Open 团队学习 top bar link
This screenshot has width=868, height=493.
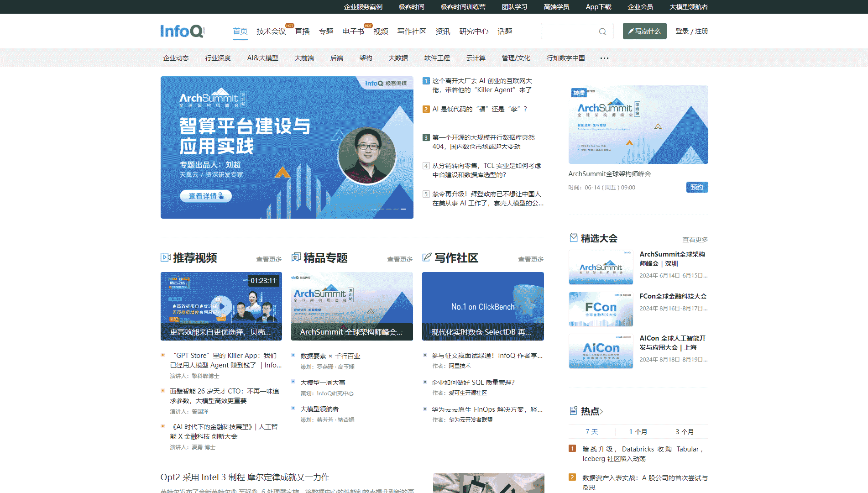coord(514,7)
